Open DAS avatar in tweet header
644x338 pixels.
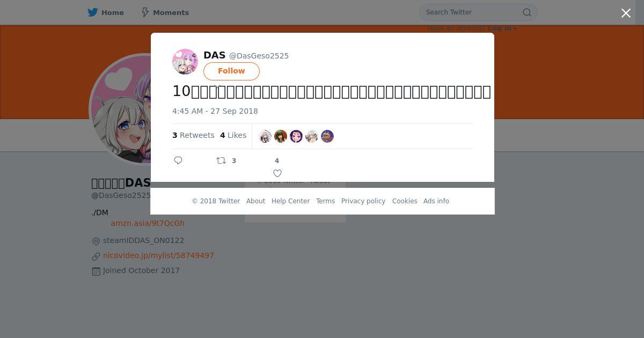[185, 62]
